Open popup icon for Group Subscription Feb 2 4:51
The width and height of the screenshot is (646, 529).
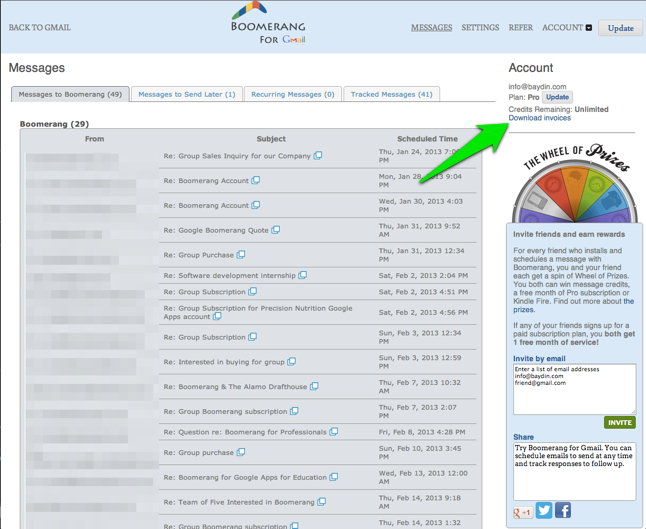tap(253, 292)
